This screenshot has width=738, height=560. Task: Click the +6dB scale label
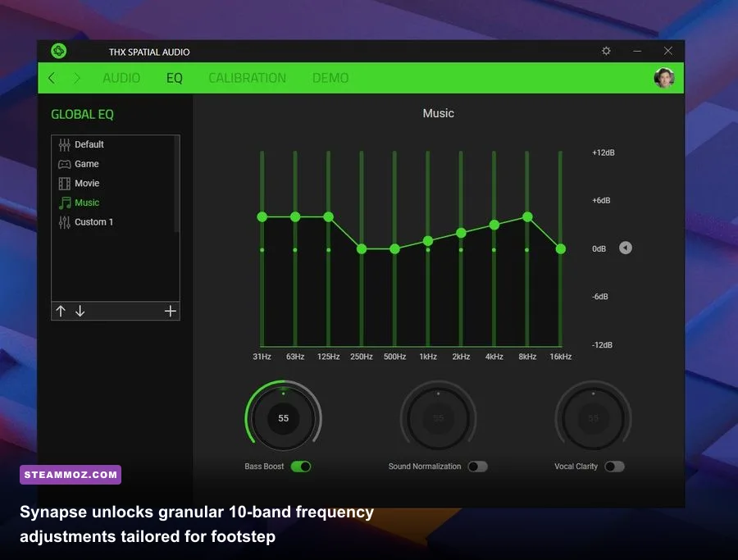point(601,201)
